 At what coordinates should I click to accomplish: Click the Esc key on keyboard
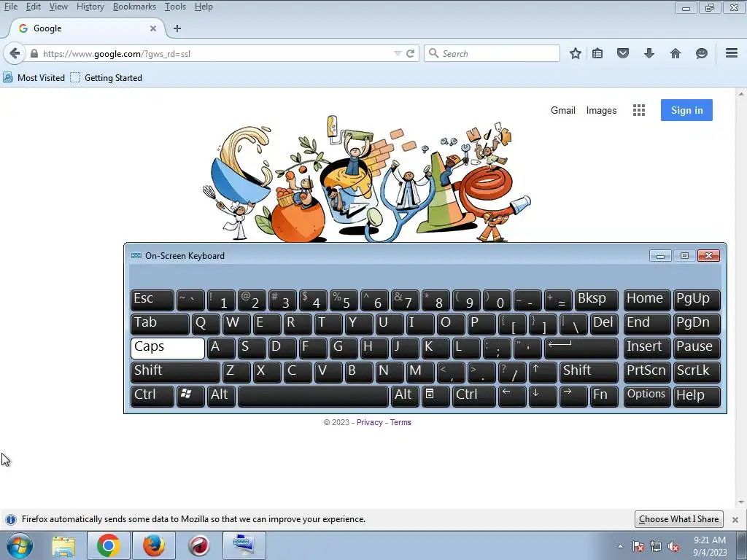click(152, 300)
